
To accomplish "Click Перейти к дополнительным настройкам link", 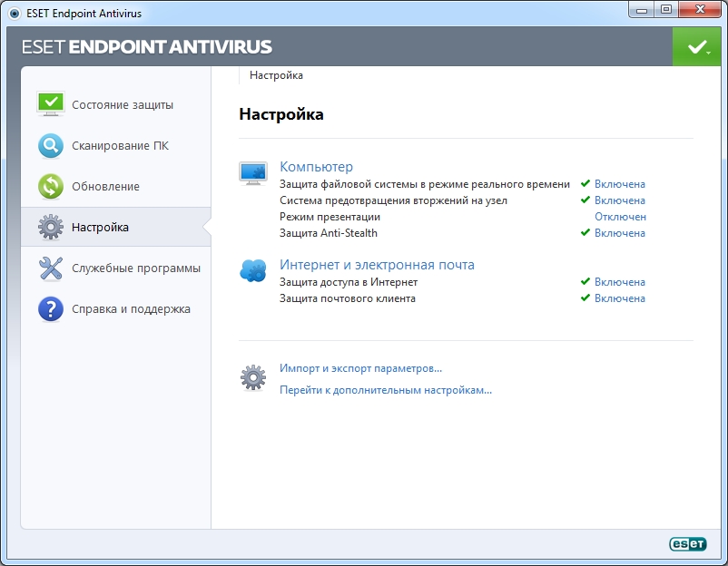I will 386,390.
